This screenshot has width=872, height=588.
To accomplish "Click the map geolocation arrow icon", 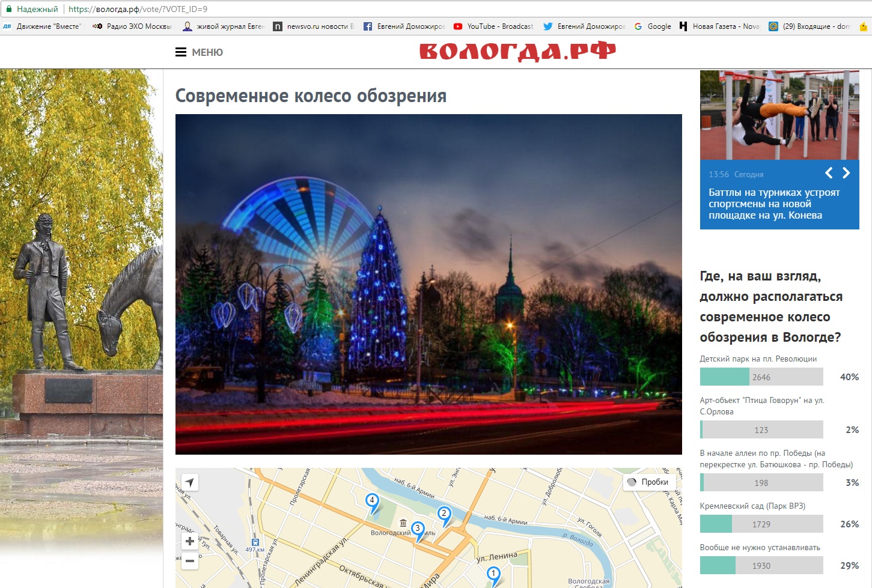I will pyautogui.click(x=190, y=482).
